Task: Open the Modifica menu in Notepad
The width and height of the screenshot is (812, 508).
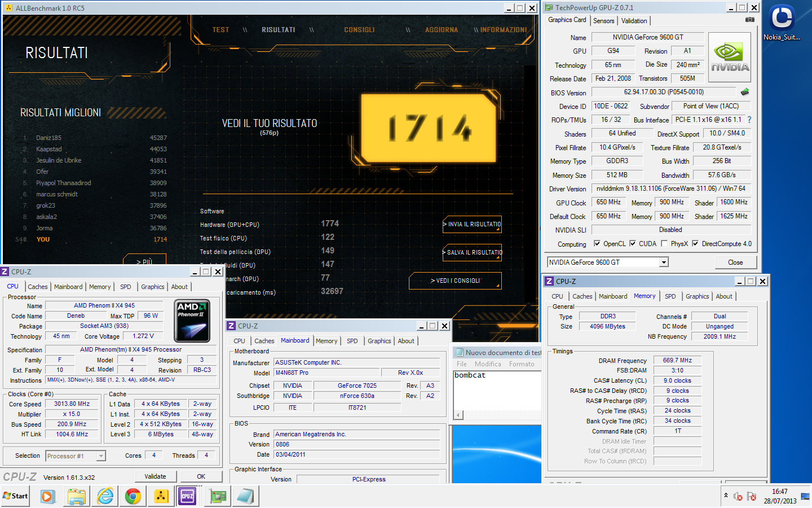Action: pos(488,364)
